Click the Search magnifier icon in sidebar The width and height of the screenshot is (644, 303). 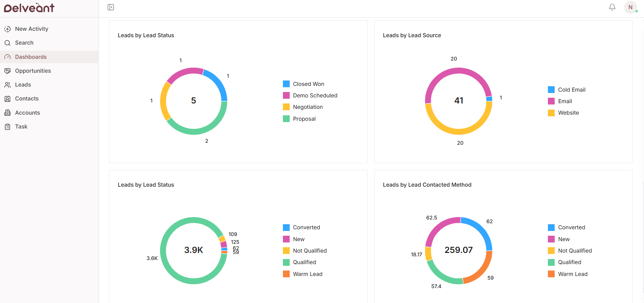(x=7, y=43)
